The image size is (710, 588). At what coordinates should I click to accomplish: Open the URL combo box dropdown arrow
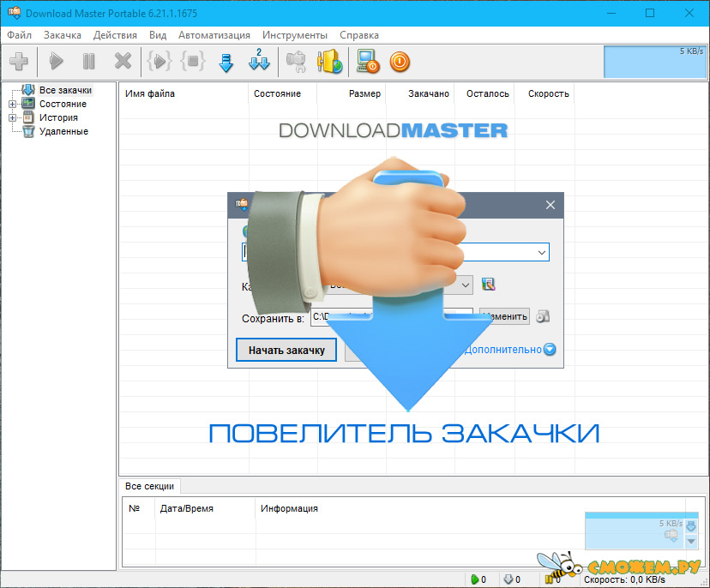[542, 252]
